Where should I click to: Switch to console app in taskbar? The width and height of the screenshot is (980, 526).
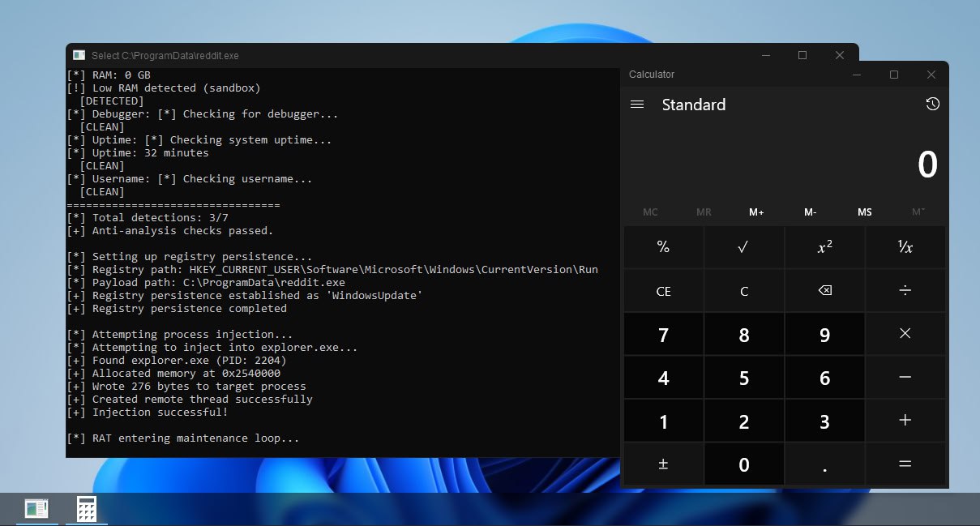[x=36, y=509]
